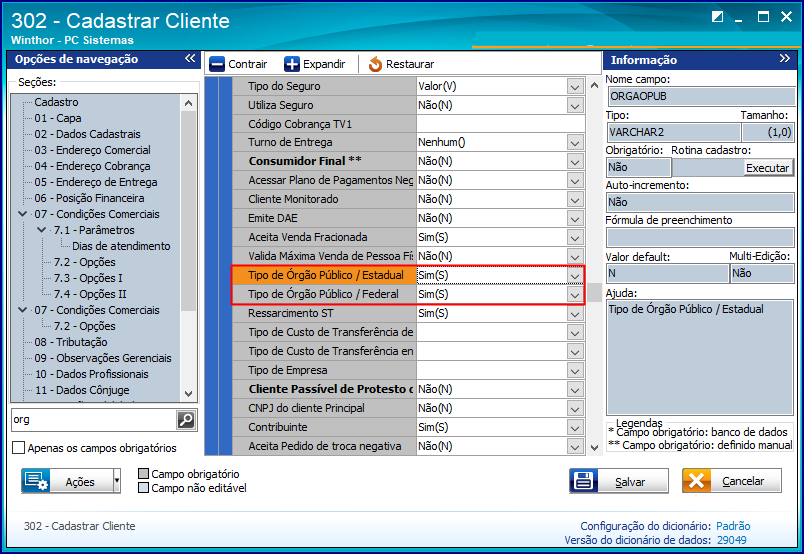
Task: Open the Ressarcimento ST dropdown
Action: pyautogui.click(x=575, y=314)
